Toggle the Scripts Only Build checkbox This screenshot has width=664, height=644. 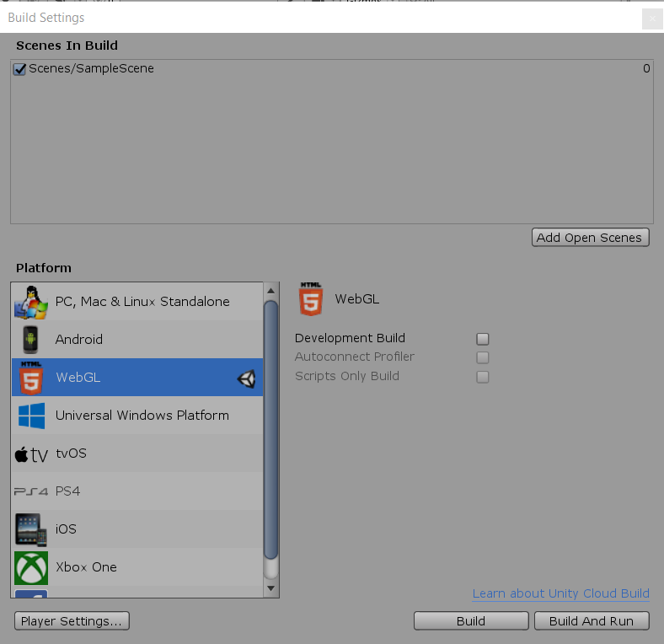[483, 377]
